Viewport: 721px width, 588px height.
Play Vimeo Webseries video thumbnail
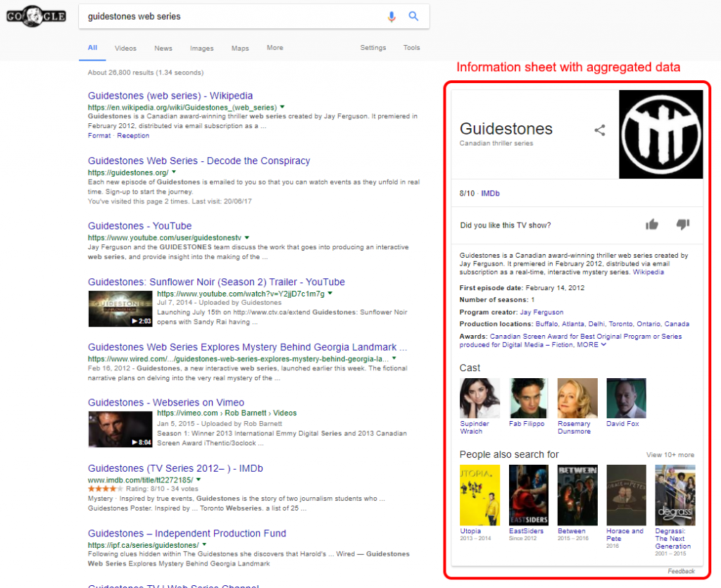(x=120, y=430)
